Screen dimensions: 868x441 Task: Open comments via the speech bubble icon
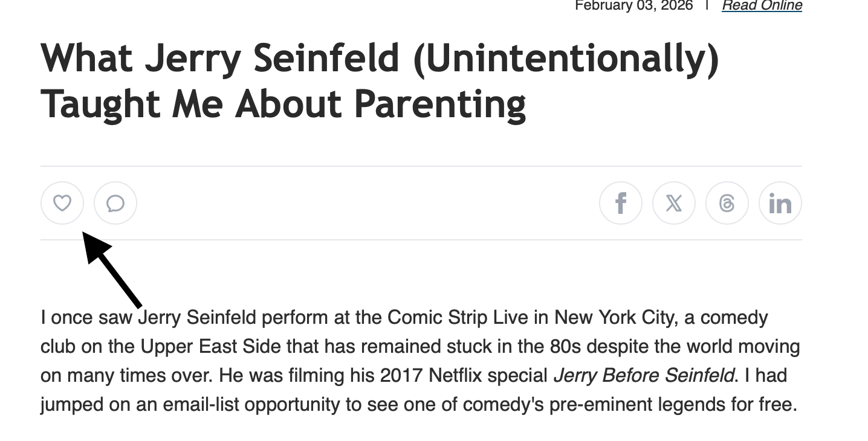click(x=115, y=203)
